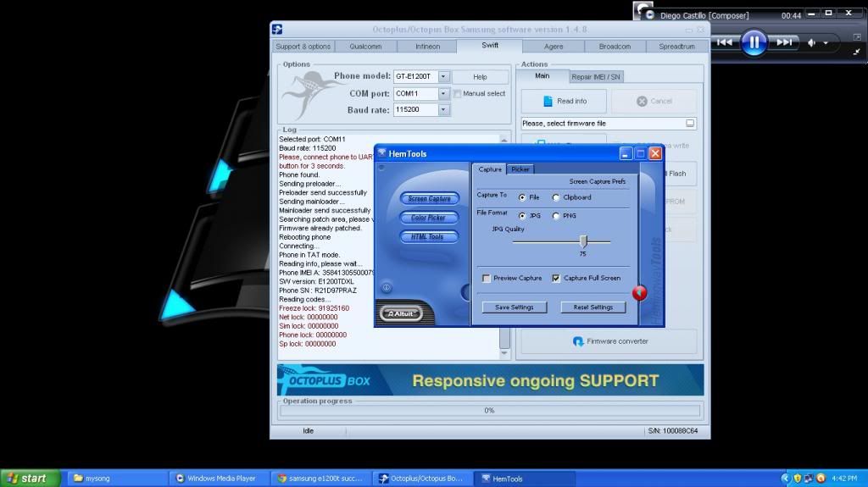The image size is (868, 487).
Task: Click the JPG Quality slider handle
Action: (x=583, y=241)
